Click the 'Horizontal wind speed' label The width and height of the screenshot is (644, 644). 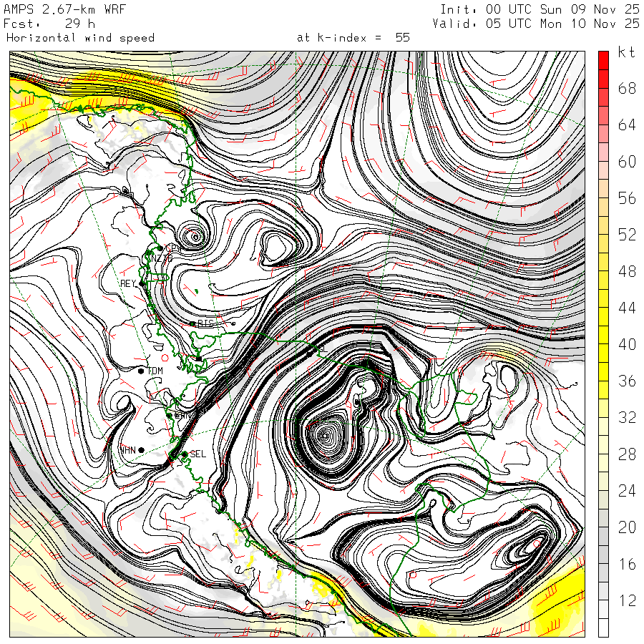[80, 37]
